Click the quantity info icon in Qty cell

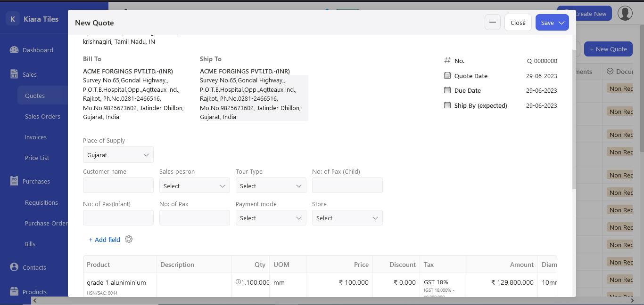click(238, 282)
